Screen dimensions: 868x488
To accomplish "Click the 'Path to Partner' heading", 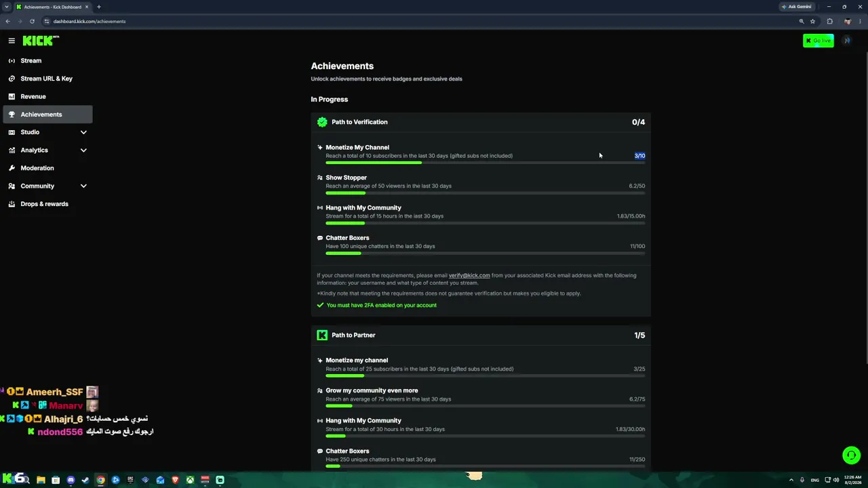I will [353, 335].
